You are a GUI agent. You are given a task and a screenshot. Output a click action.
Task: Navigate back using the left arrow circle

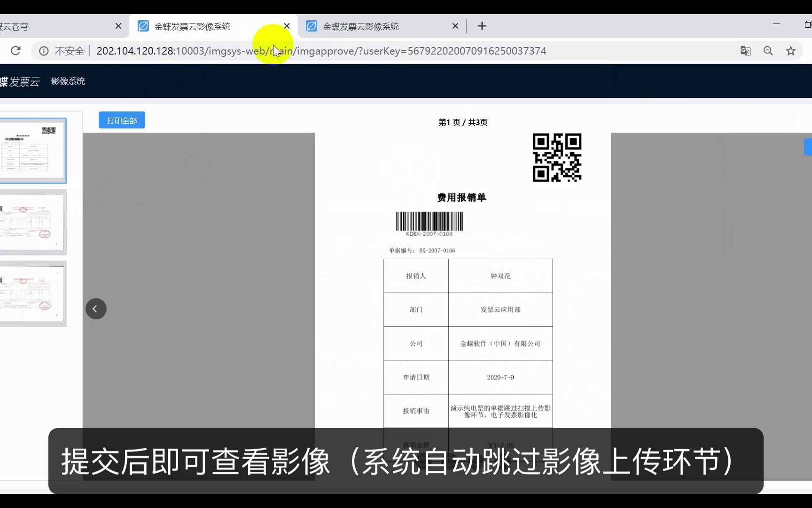click(x=96, y=309)
